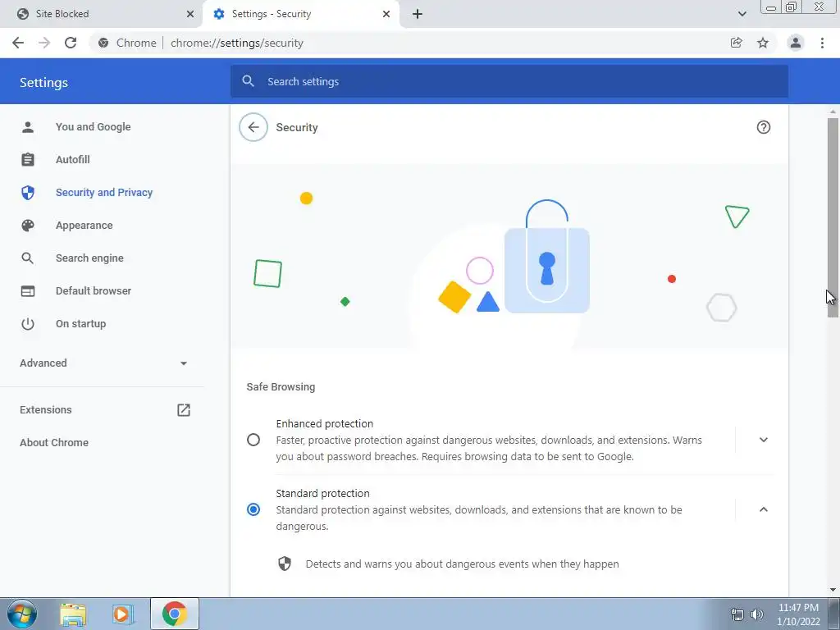Click the browser window icon beside Default browser
Screen dimensions: 840x630
click(28, 291)
